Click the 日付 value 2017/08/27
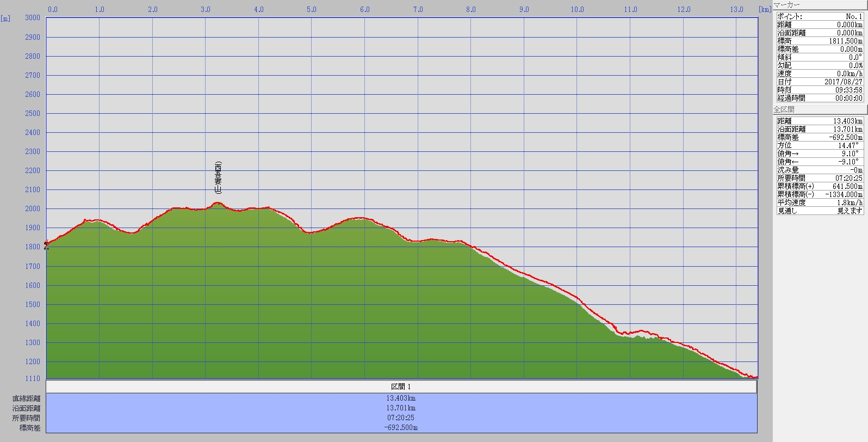This screenshot has width=868, height=442. [x=844, y=82]
